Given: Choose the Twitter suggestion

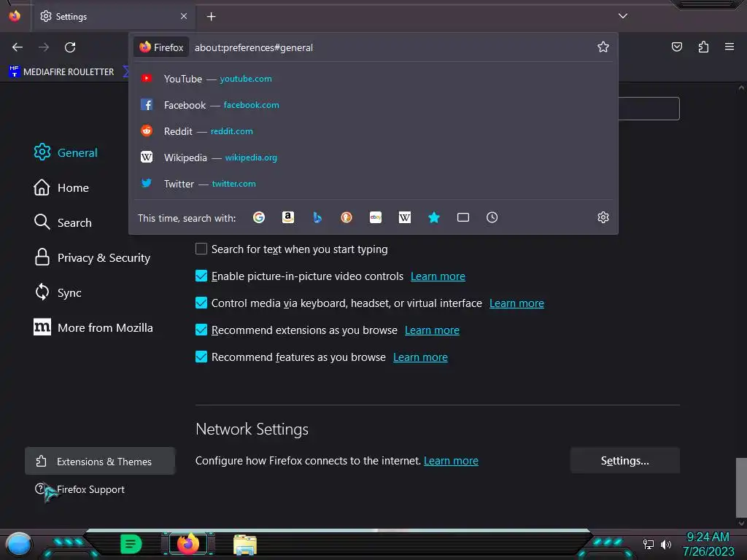Looking at the screenshot, I should pyautogui.click(x=373, y=183).
